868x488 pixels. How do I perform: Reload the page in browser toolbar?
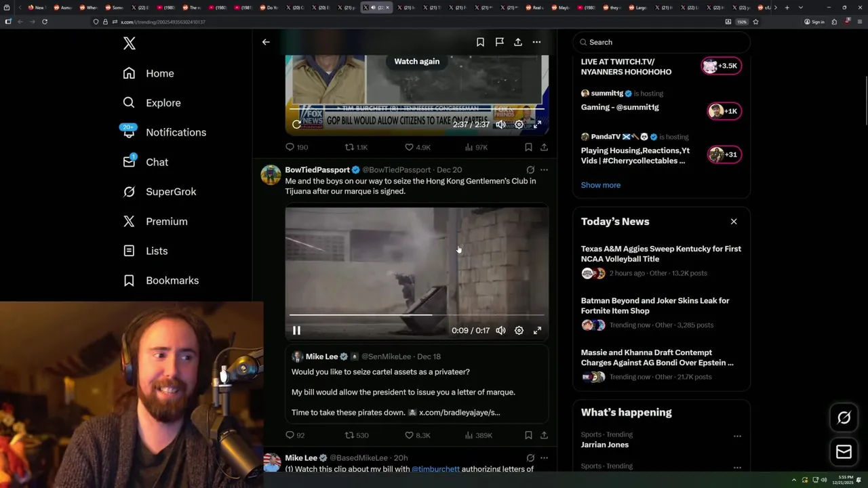pyautogui.click(x=45, y=22)
